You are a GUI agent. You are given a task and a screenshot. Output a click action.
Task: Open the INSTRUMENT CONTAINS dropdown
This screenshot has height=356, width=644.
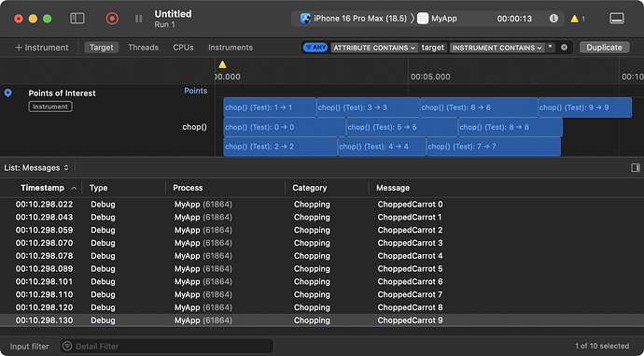[497, 48]
